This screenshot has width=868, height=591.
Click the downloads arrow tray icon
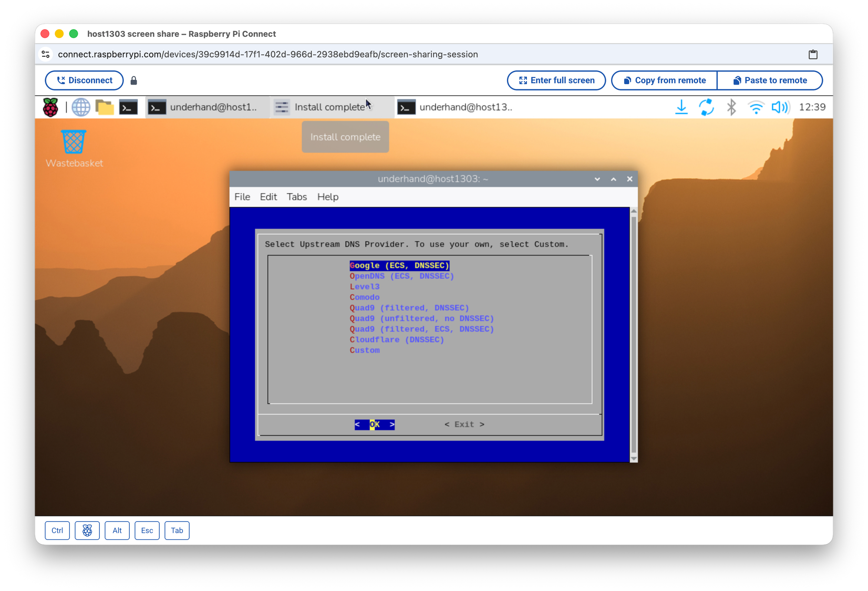[681, 107]
